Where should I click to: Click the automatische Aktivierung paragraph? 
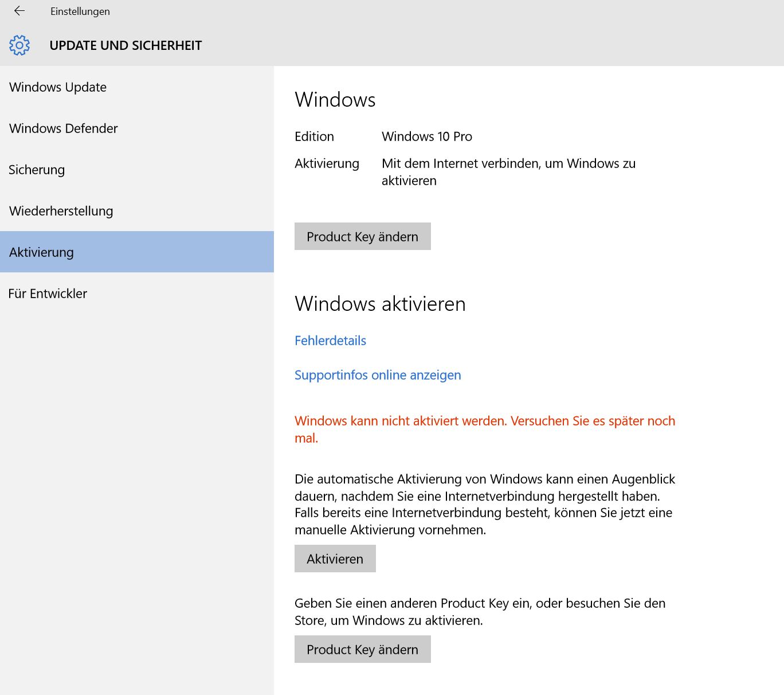pos(485,504)
